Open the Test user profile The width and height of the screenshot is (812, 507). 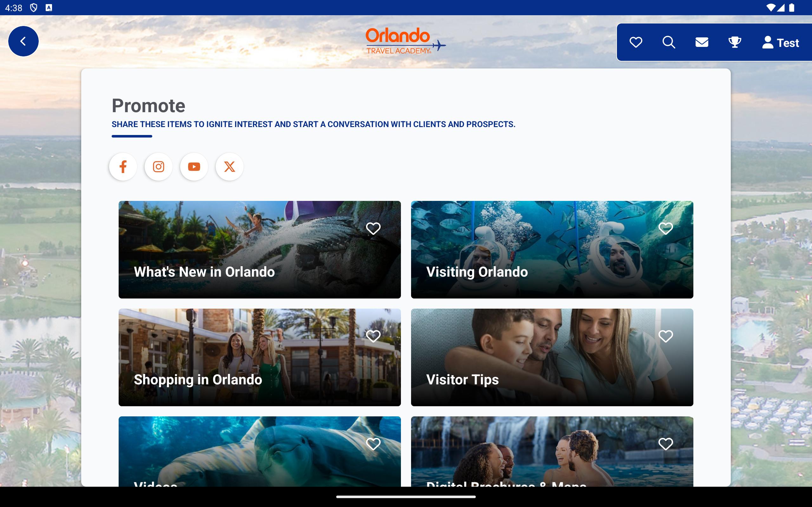coord(780,42)
